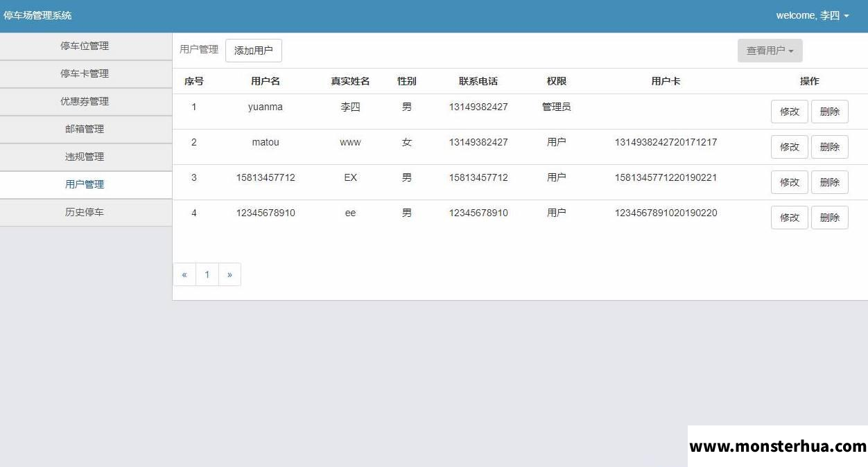Click the 性别 column header
The image size is (868, 467).
tap(407, 81)
